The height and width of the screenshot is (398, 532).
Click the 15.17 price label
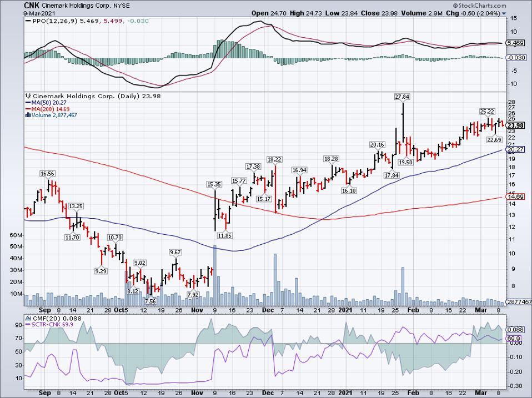tap(264, 199)
